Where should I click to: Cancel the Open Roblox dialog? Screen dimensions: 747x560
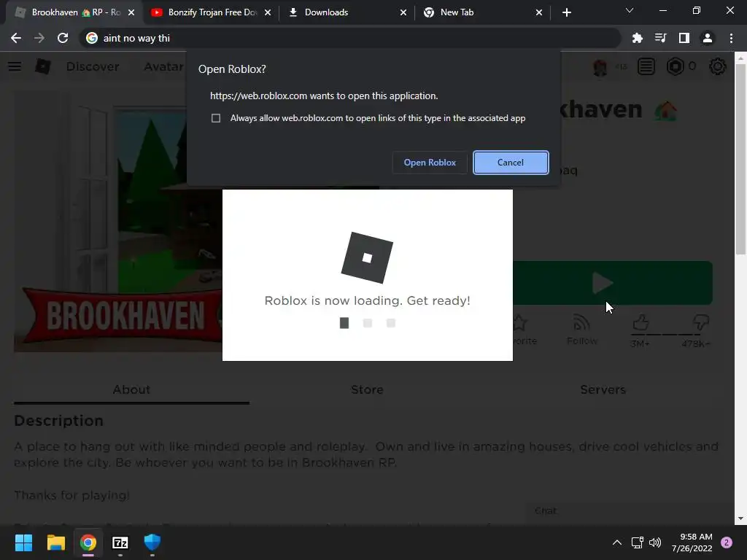pos(511,163)
